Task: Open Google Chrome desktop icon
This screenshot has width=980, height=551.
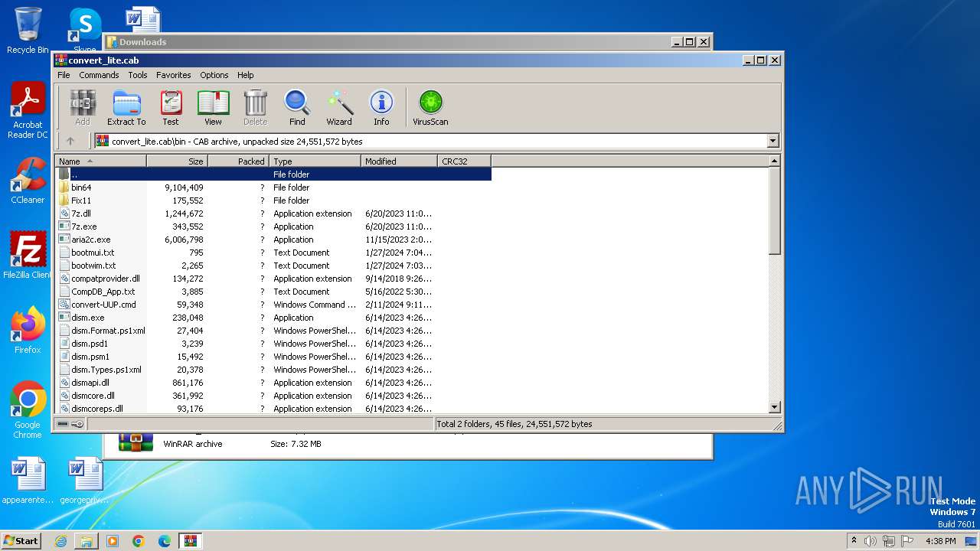Action: [x=28, y=410]
